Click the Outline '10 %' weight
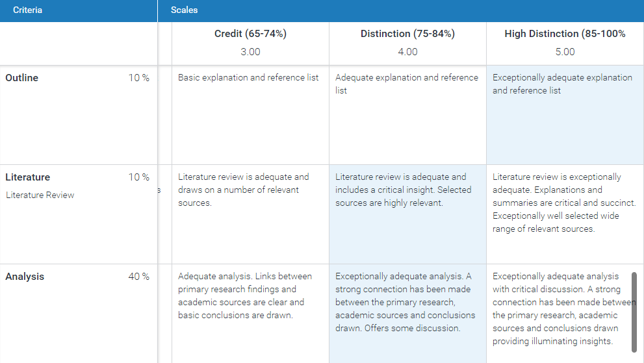 point(139,78)
